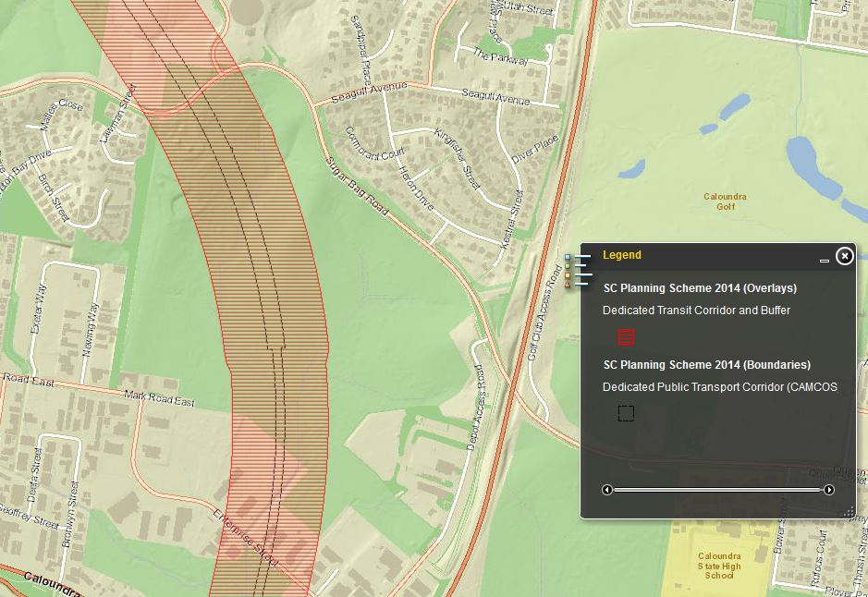Click the Caloundra State High School label
The width and height of the screenshot is (868, 597).
click(718, 566)
